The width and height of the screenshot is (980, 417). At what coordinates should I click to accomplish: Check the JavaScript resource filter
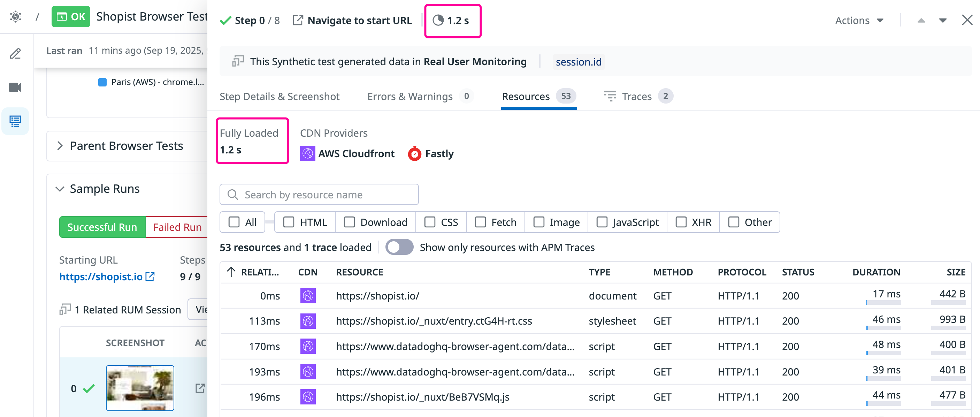[602, 222]
